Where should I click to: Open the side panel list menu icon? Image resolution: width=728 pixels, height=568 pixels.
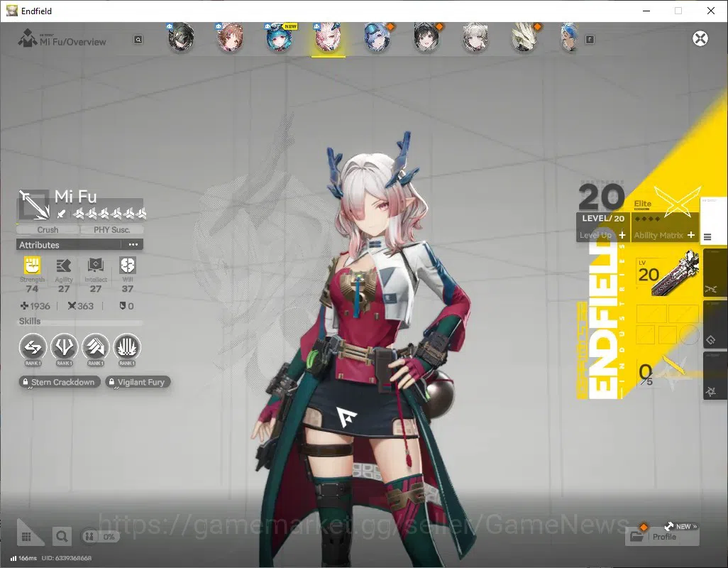click(707, 237)
